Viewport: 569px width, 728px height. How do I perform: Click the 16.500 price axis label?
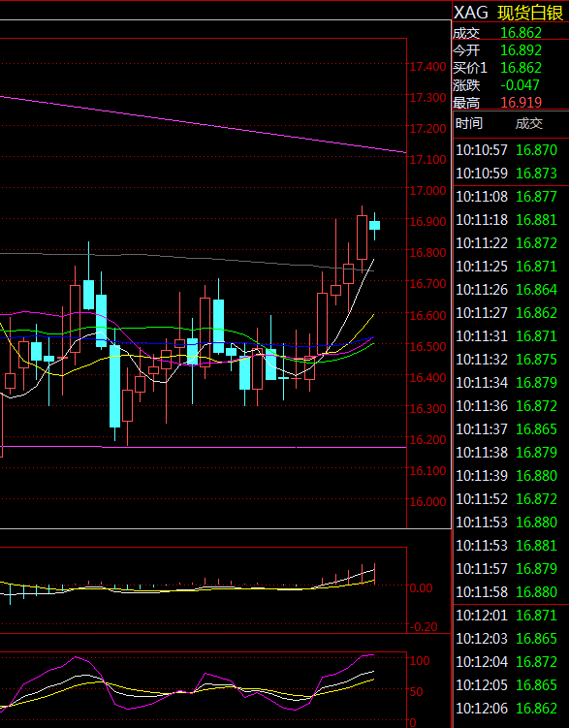point(427,347)
